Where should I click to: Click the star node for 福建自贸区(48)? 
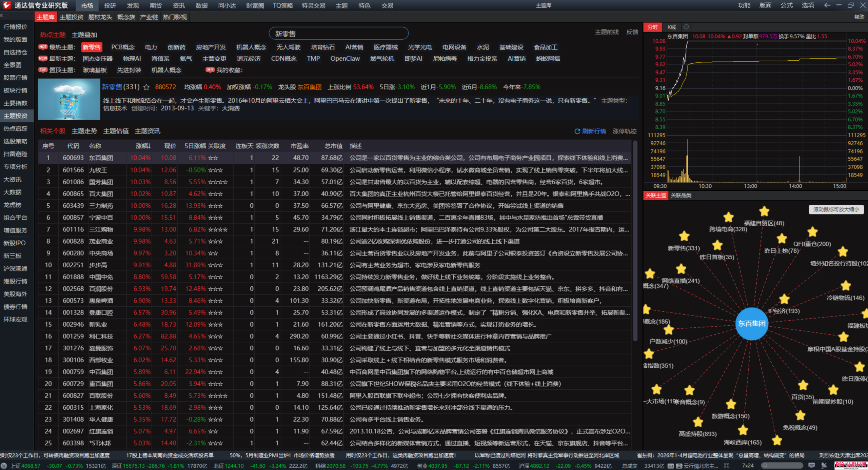click(764, 211)
